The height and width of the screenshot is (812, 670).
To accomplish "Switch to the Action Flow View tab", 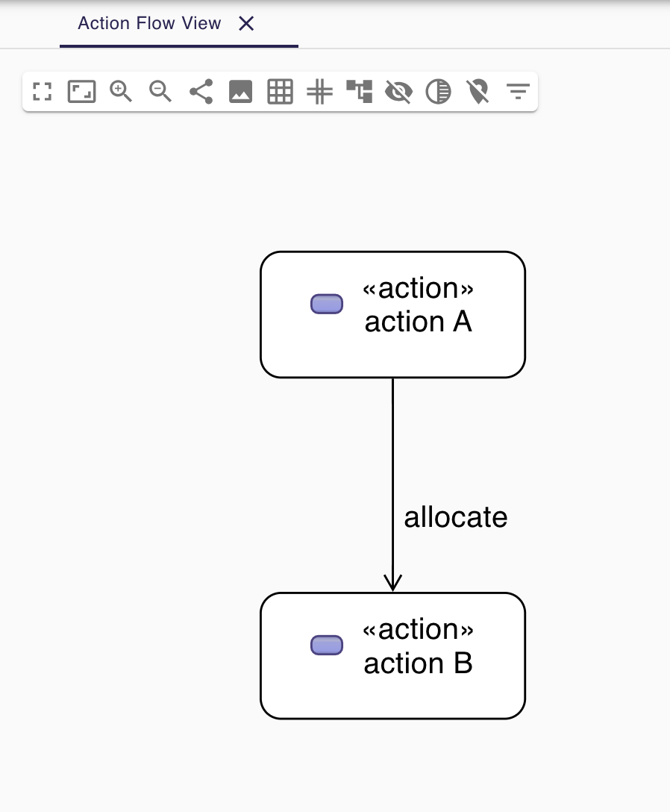I will [x=149, y=23].
